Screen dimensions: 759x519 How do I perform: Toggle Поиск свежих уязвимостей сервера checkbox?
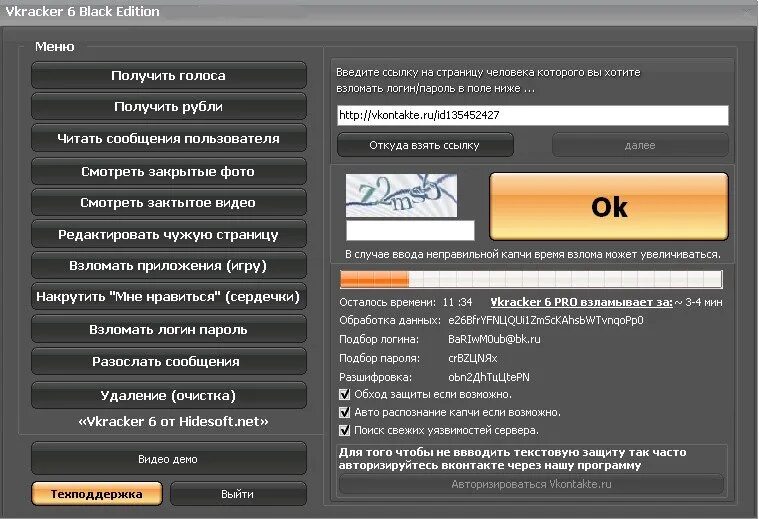pos(345,430)
